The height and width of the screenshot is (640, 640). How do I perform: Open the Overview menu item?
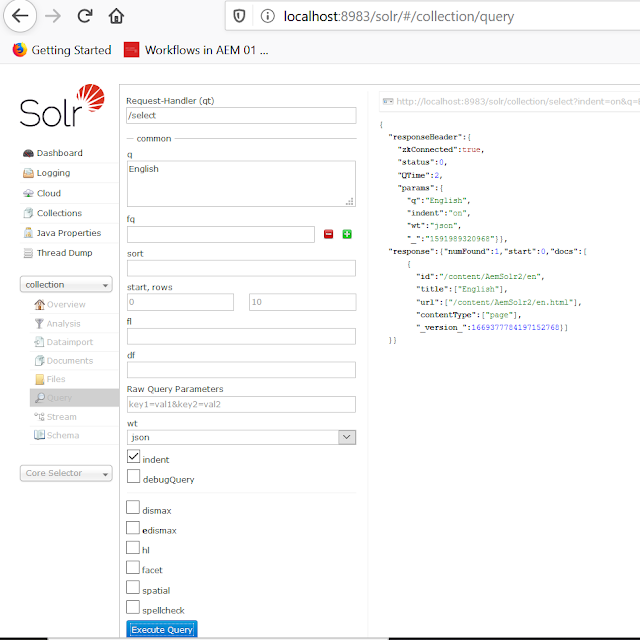pyautogui.click(x=66, y=304)
